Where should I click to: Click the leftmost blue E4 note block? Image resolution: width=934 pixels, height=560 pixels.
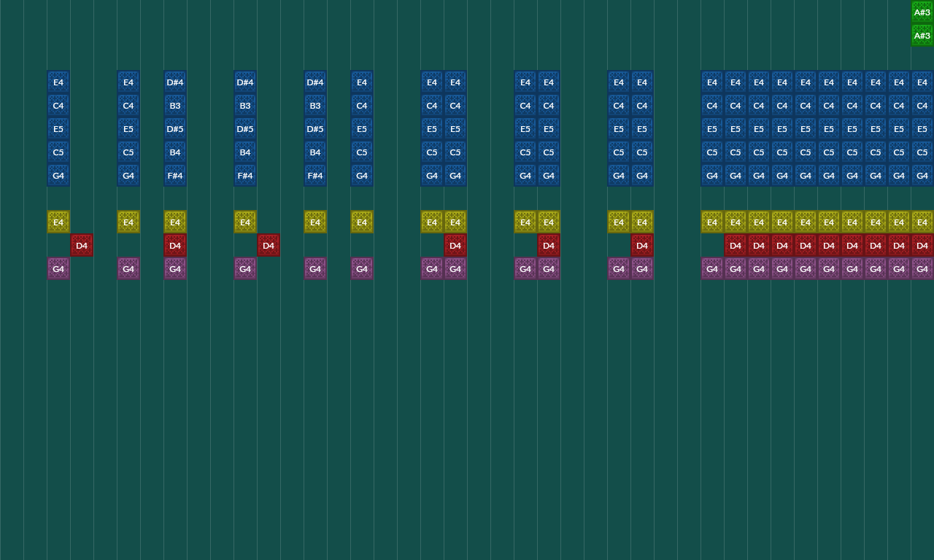(58, 82)
